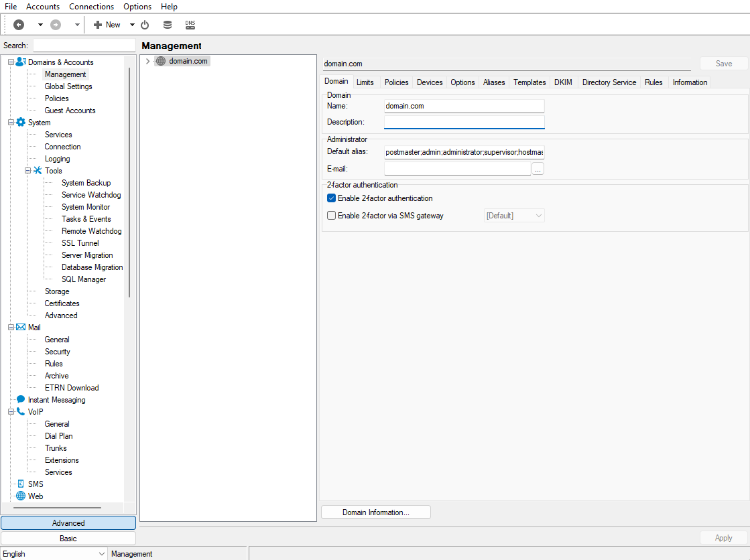750x560 pixels.
Task: Click the Instant Messaging chat bubble icon
Action: (21, 400)
